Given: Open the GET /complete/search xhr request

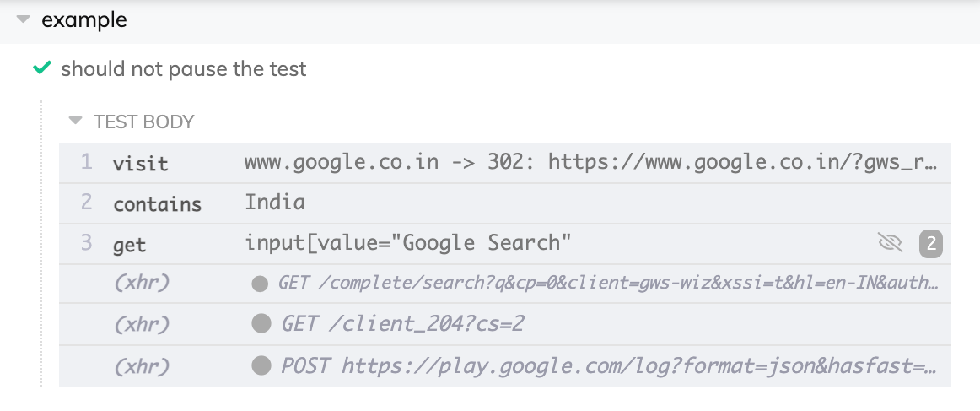Looking at the screenshot, I should coord(607,284).
